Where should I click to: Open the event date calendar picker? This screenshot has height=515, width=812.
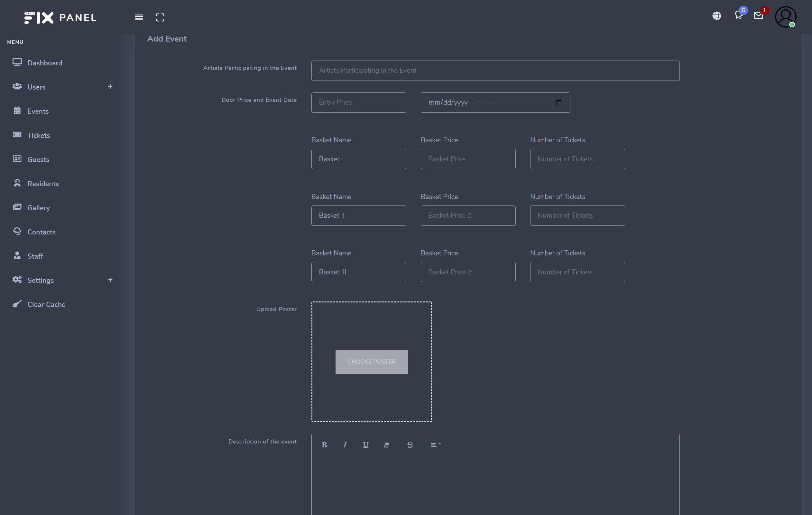(558, 103)
